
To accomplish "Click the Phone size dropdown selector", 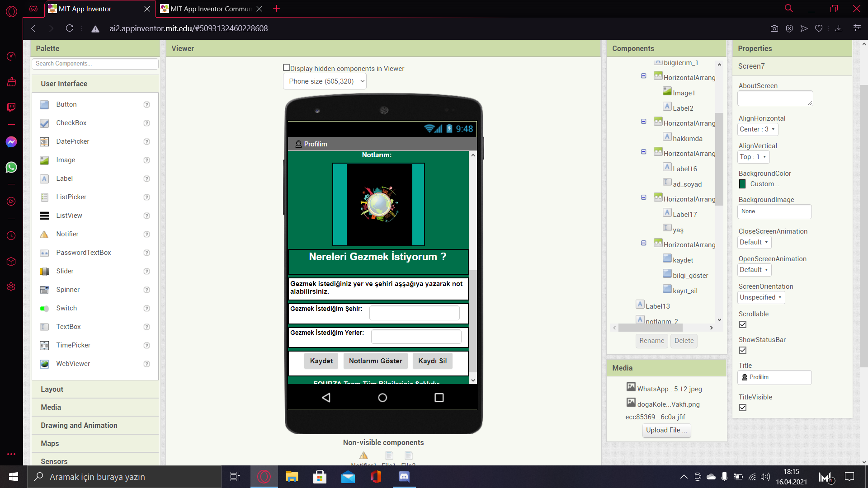I will point(325,81).
